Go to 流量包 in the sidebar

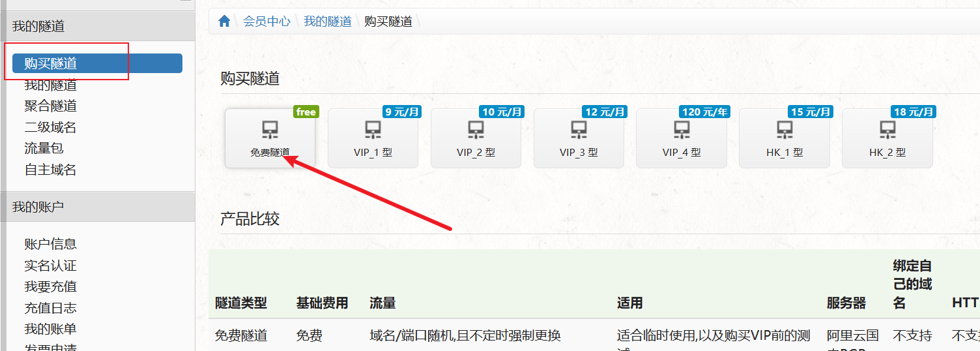pyautogui.click(x=44, y=148)
